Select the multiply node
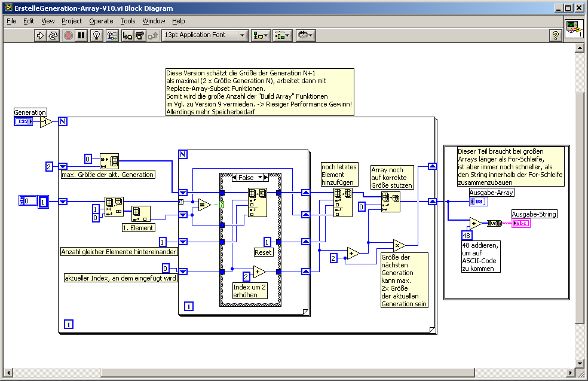 399,245
